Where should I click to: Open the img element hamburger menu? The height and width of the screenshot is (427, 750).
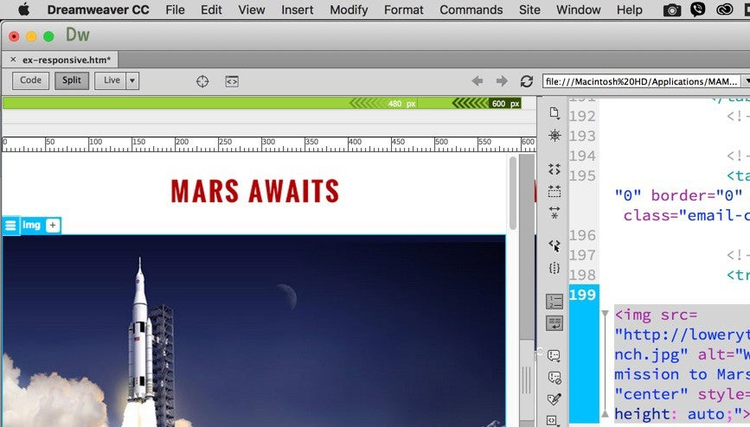pyautogui.click(x=11, y=225)
